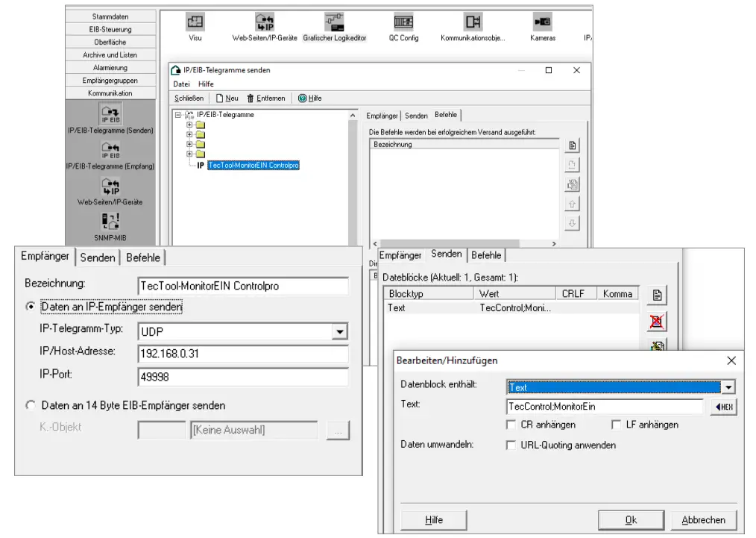Click Text field with TecControl;MonitorEin
756x538 pixels.
point(605,407)
